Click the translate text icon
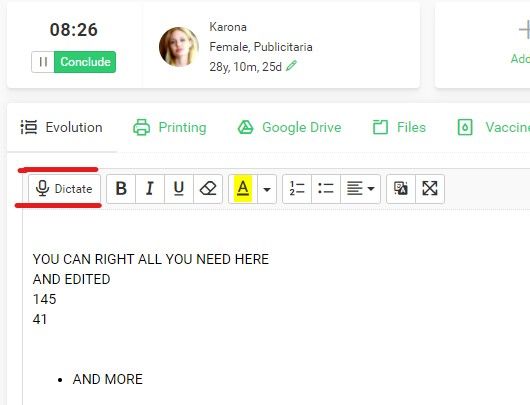 tap(401, 189)
